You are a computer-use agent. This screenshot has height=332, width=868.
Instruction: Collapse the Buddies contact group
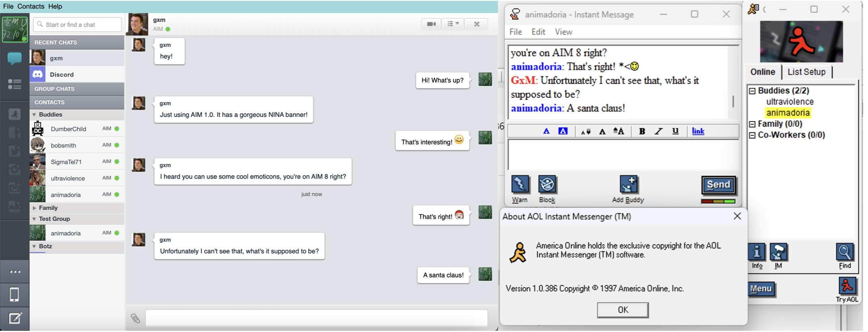click(34, 115)
